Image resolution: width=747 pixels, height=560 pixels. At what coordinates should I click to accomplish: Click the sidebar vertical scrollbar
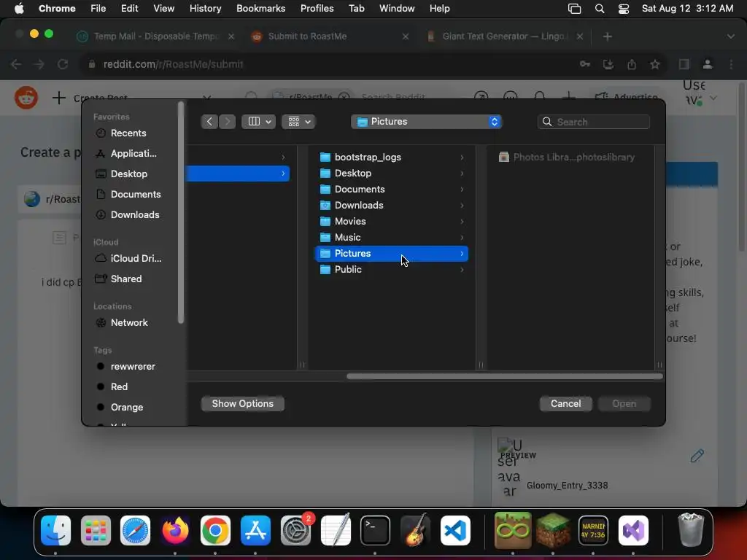[181, 212]
